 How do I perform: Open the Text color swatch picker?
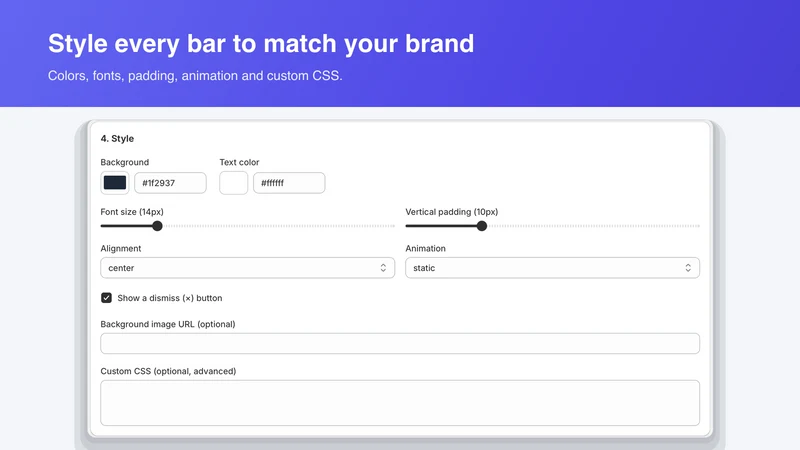[x=234, y=183]
